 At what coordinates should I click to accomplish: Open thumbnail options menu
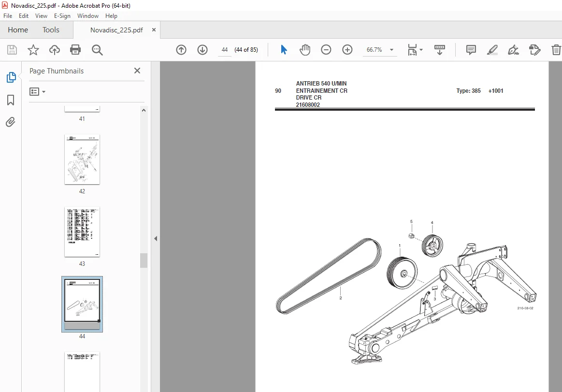point(37,92)
